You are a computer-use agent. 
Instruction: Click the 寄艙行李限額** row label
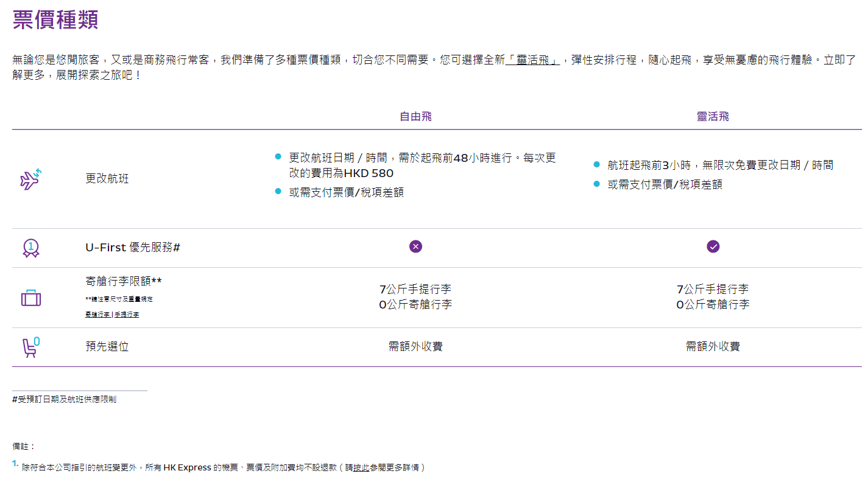pos(124,281)
